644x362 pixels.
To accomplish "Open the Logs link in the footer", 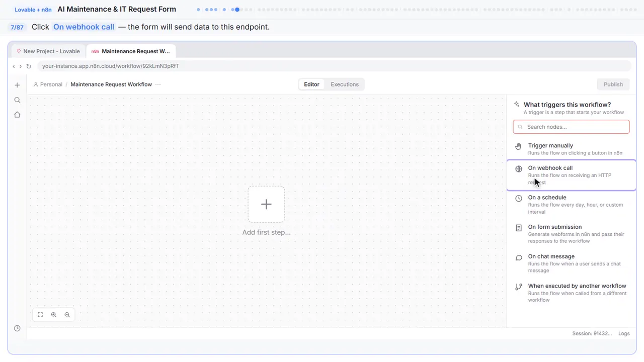I will (624, 333).
